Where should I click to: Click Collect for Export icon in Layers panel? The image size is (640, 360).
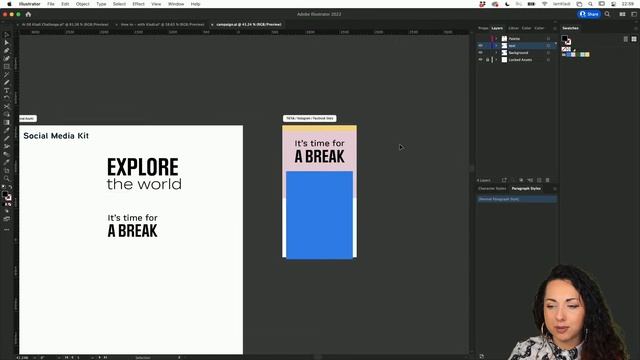pos(504,180)
